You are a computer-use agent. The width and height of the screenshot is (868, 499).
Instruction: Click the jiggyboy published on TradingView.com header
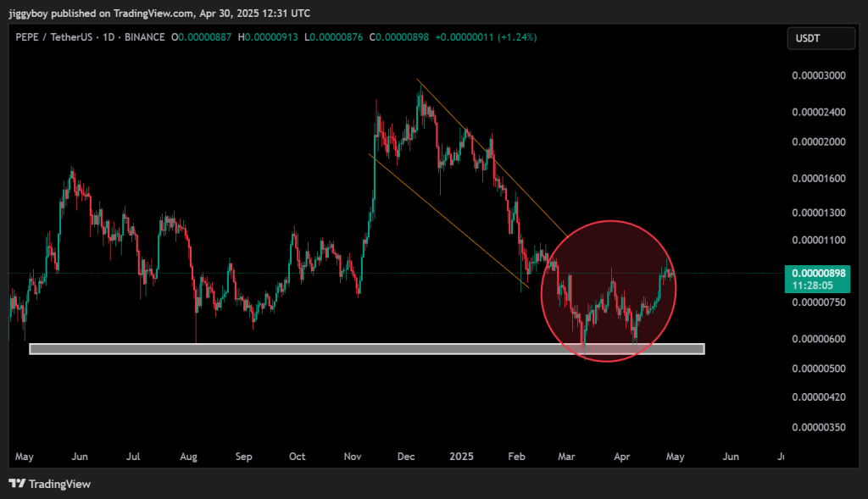(x=159, y=14)
